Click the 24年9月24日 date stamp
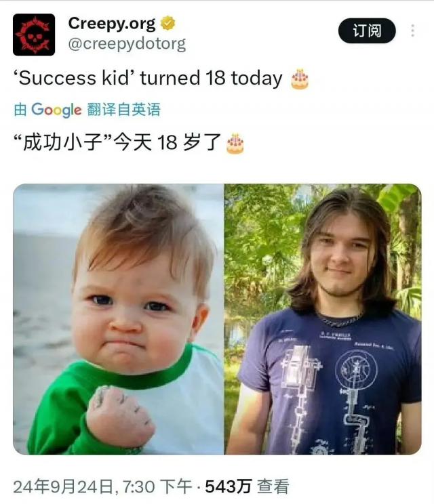 coord(63,486)
